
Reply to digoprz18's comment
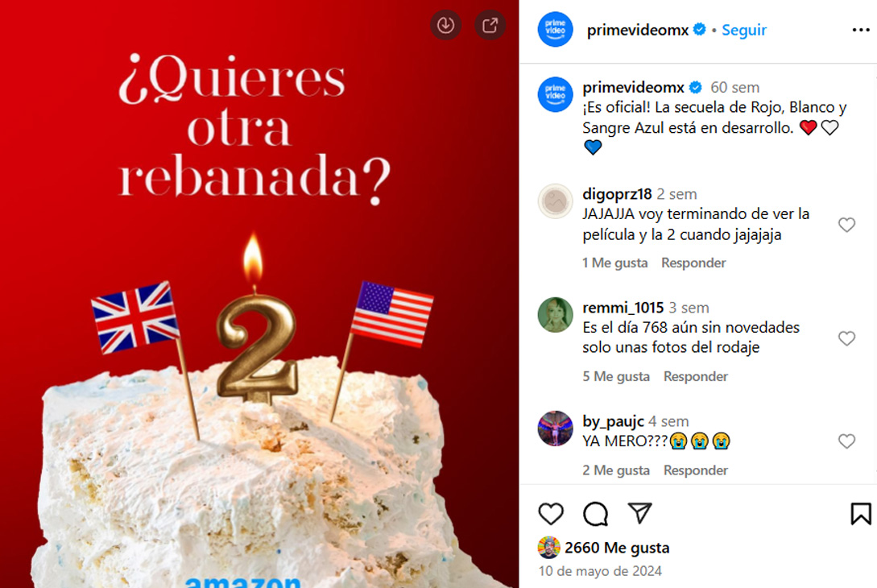693,263
